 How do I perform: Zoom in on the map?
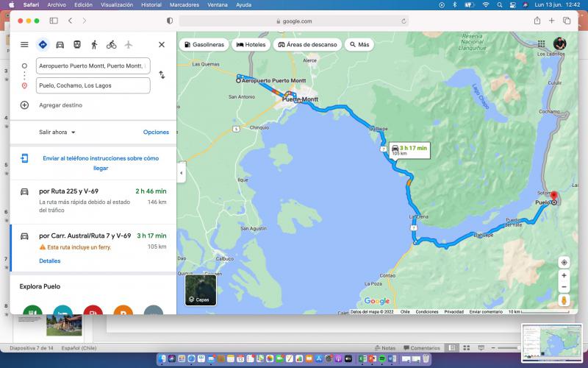(x=564, y=275)
